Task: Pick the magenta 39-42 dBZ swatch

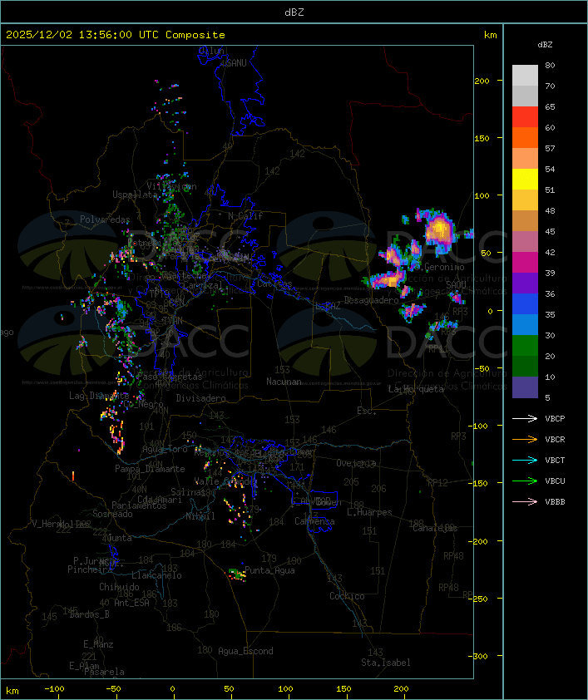Action: [525, 263]
